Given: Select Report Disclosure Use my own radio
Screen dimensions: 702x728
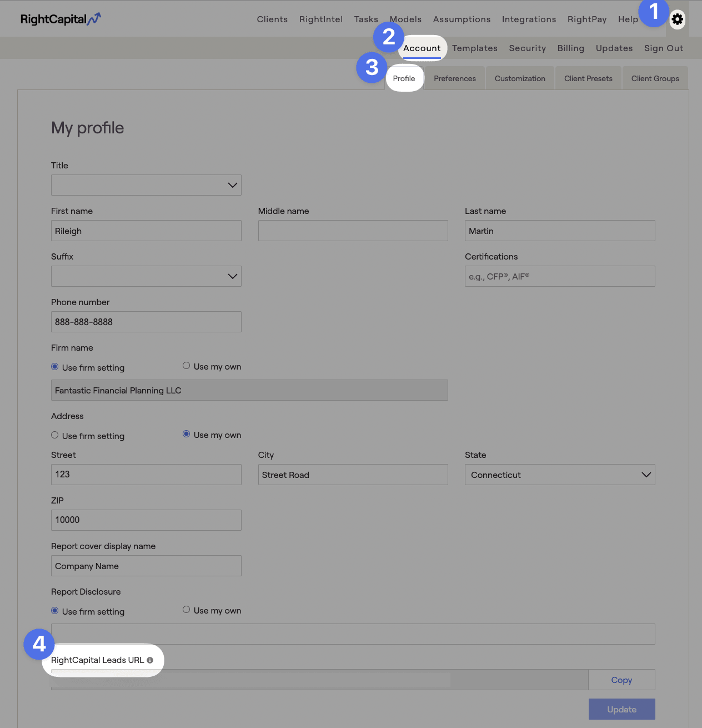Looking at the screenshot, I should (x=186, y=610).
